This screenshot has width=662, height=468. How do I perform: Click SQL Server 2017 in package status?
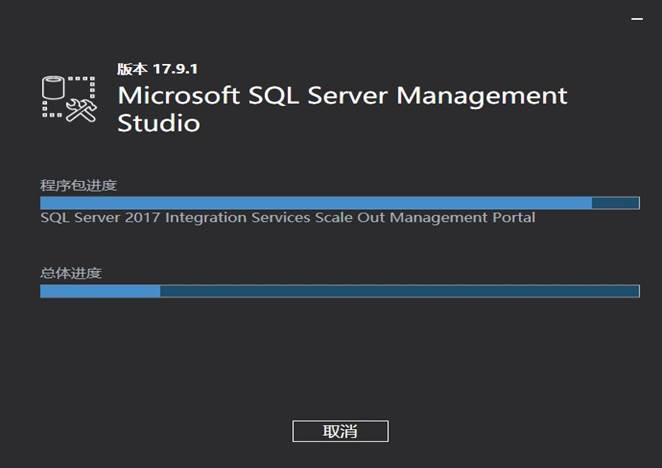pos(100,218)
